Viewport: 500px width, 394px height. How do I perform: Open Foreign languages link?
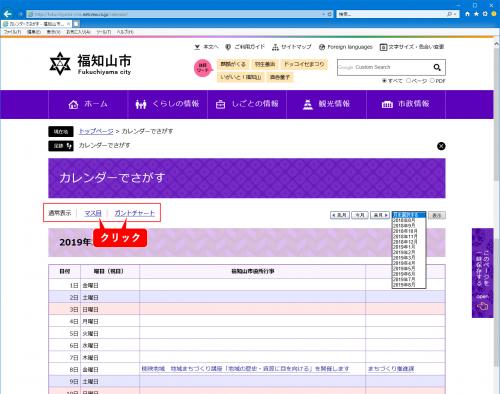pos(346,47)
